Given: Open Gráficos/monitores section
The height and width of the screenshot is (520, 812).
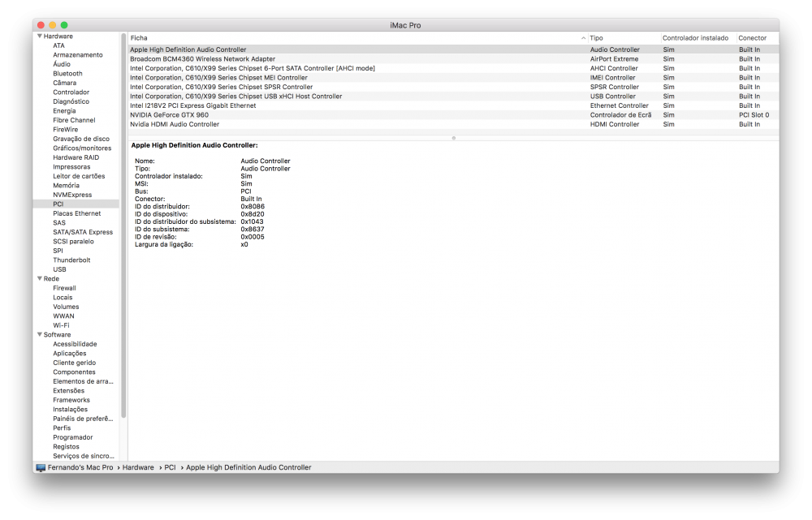Looking at the screenshot, I should coord(82,148).
